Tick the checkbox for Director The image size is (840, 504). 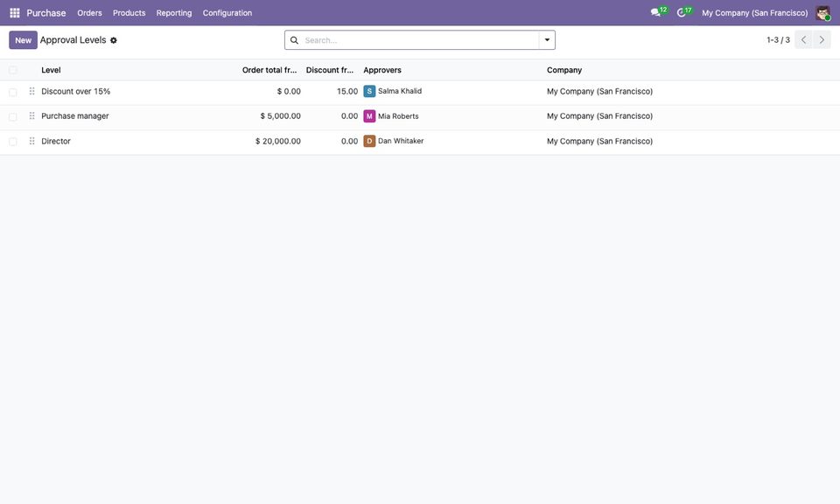13,142
